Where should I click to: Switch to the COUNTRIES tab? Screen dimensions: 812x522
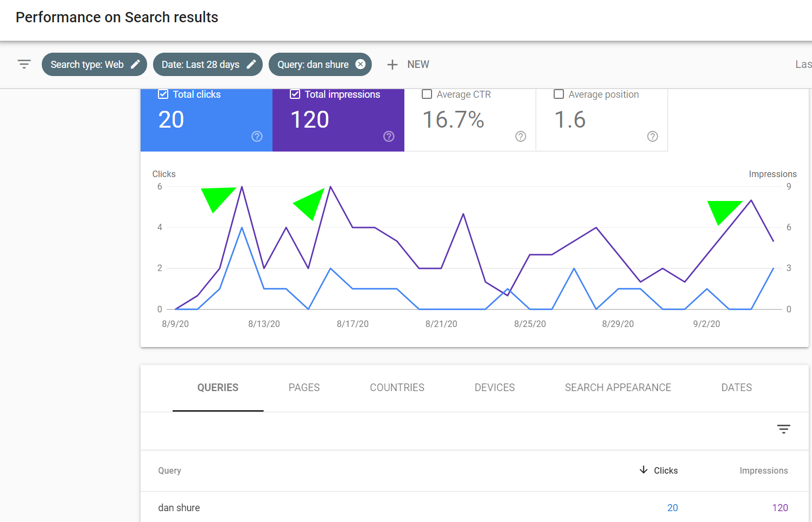397,388
